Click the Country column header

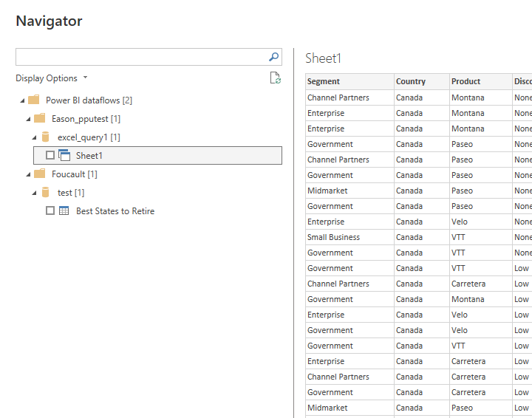click(x=422, y=82)
